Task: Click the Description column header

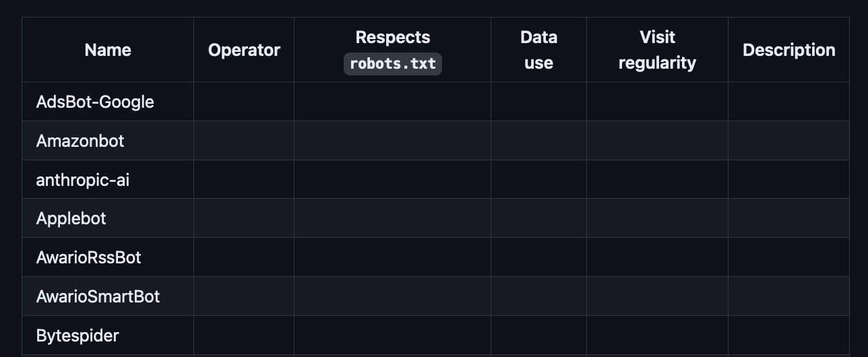Action: (x=788, y=50)
